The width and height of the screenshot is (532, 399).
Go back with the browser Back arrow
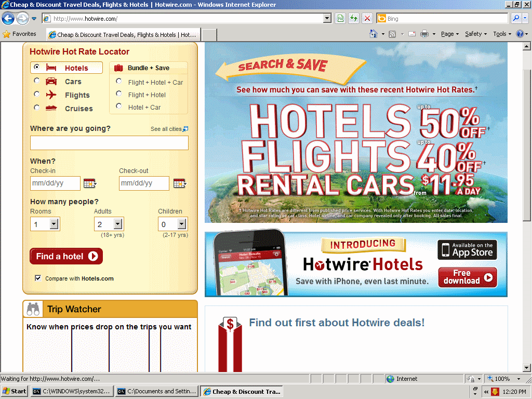[x=8, y=18]
